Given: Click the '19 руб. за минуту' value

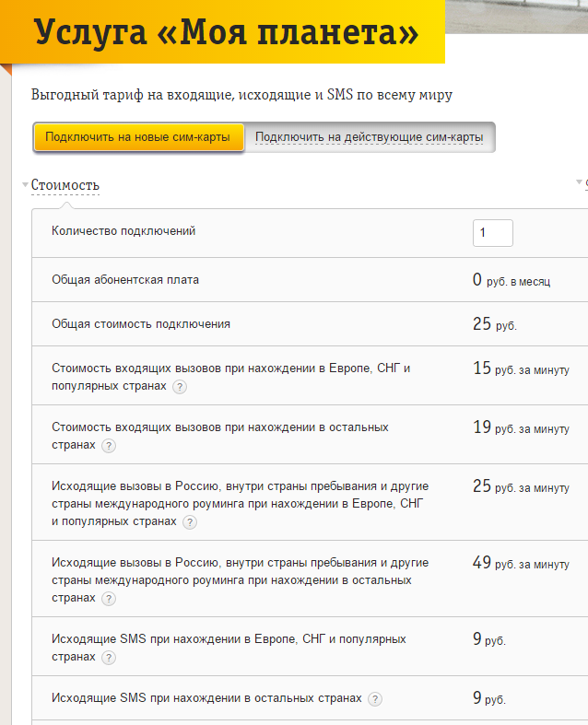Looking at the screenshot, I should 521,427.
